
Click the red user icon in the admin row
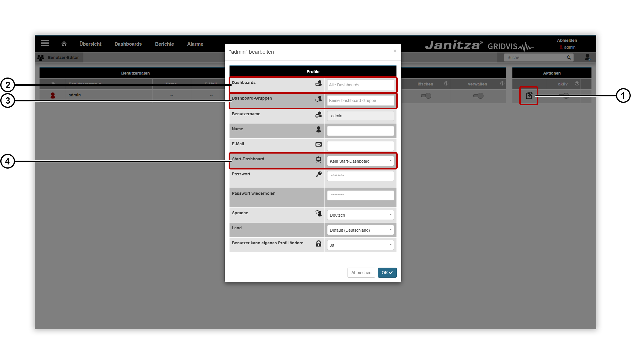click(x=53, y=95)
